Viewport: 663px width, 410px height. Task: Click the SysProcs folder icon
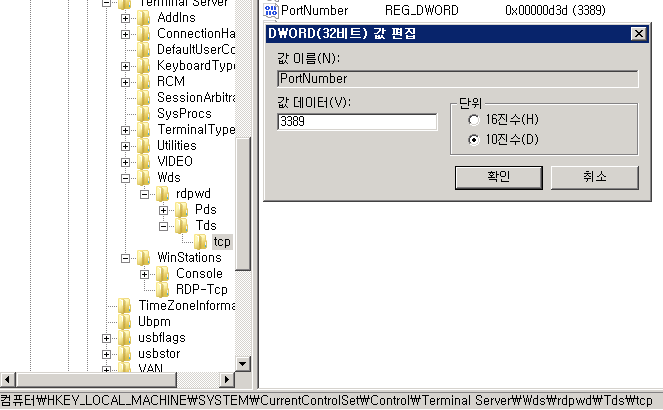coord(144,114)
